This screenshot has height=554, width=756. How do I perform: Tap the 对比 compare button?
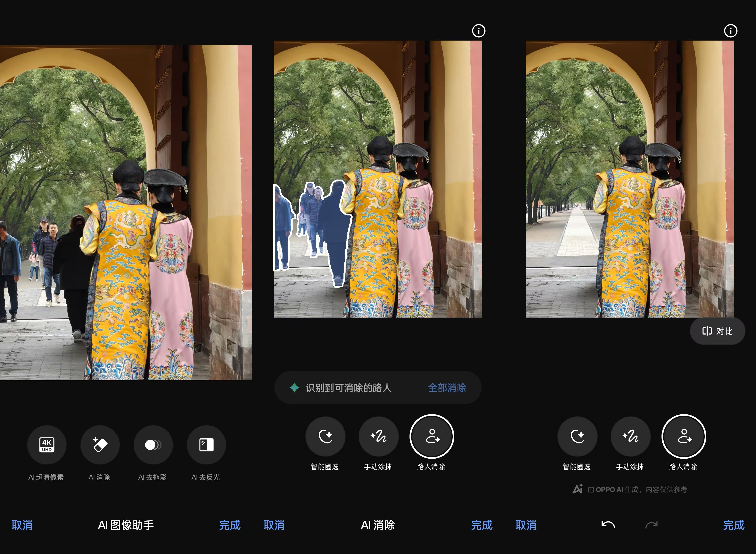click(x=717, y=331)
